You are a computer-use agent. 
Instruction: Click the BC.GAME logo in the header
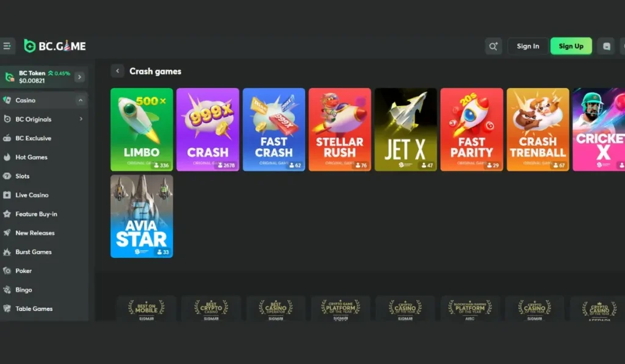coord(55,46)
